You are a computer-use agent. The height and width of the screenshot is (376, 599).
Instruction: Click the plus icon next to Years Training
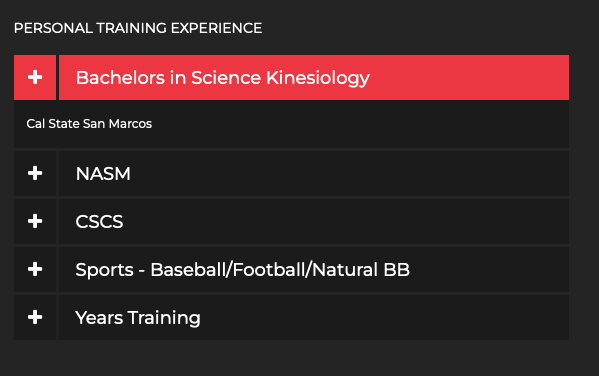(x=35, y=317)
